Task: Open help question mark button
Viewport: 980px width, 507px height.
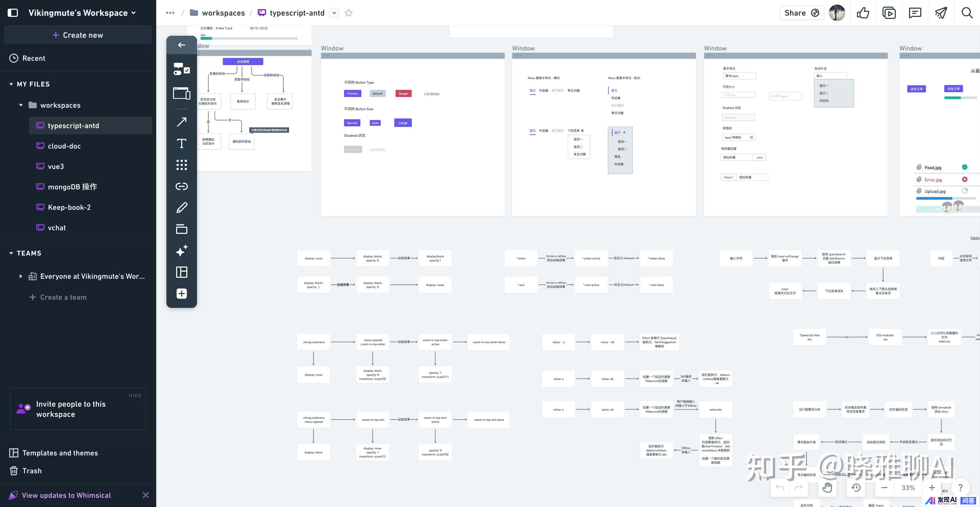Action: pyautogui.click(x=960, y=488)
